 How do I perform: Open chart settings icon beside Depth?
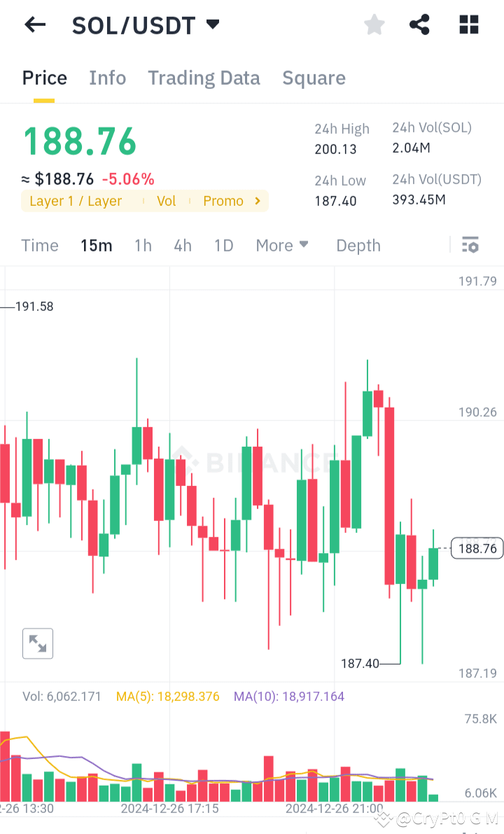point(470,245)
